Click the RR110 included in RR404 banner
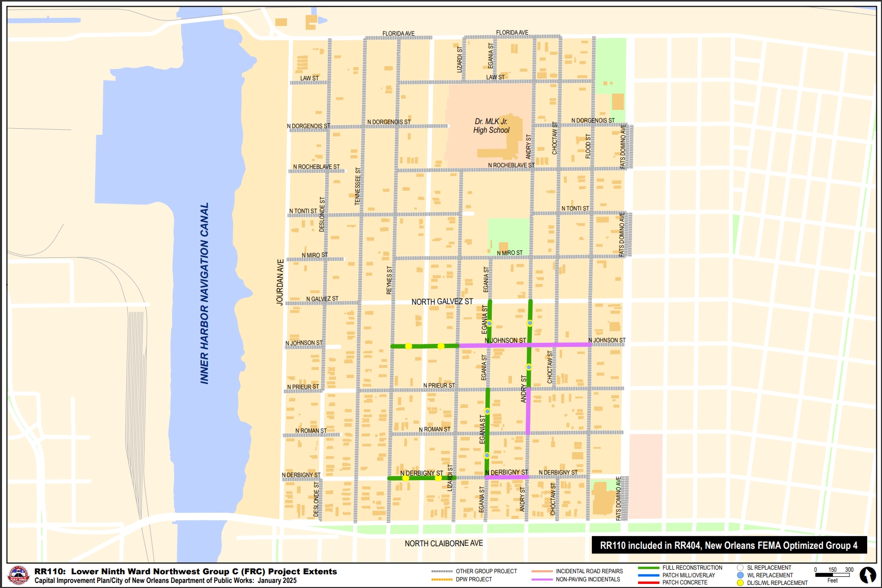882x588 pixels. (x=728, y=545)
